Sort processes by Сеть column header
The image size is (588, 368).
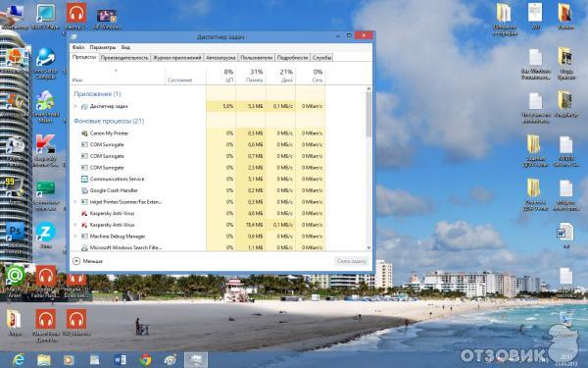point(311,76)
